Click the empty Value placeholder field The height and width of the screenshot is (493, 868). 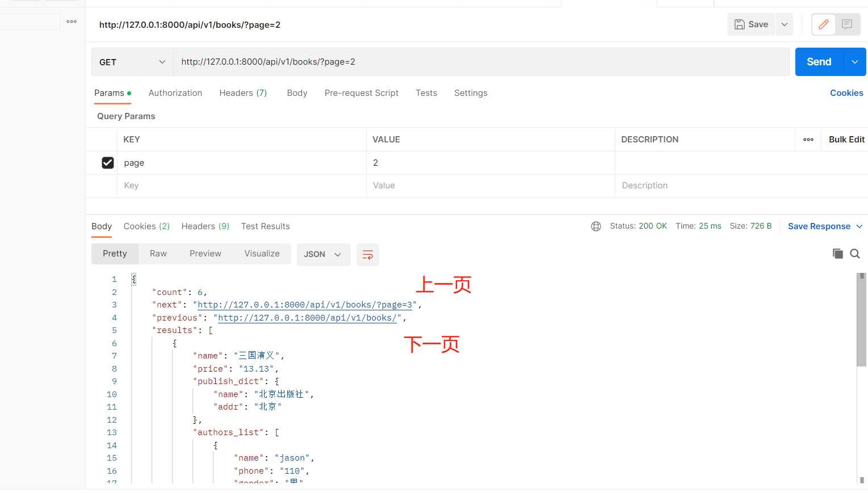point(490,186)
